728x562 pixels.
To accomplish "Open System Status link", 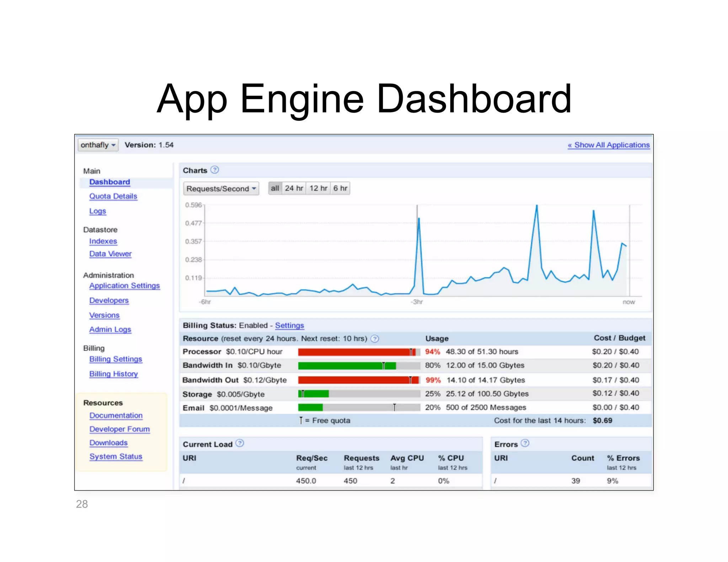I will (116, 456).
